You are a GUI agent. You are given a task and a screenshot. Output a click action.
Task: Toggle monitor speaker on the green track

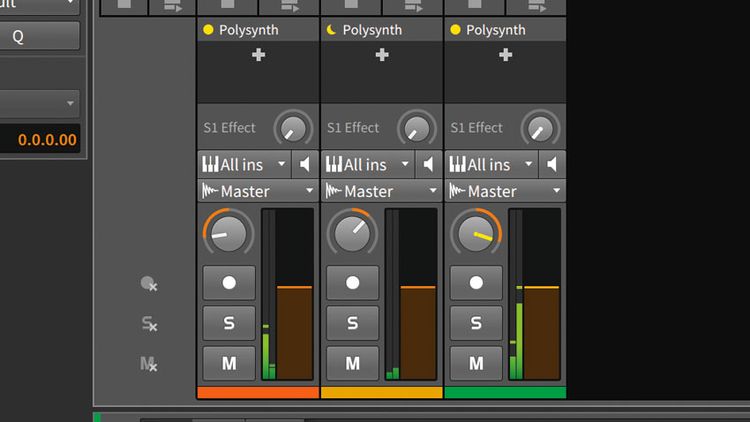[552, 165]
